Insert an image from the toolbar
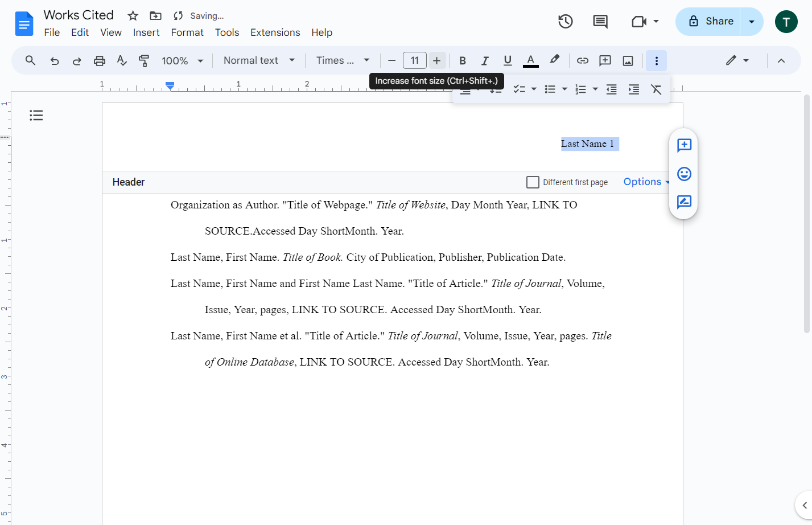The height and width of the screenshot is (525, 812). tap(628, 60)
